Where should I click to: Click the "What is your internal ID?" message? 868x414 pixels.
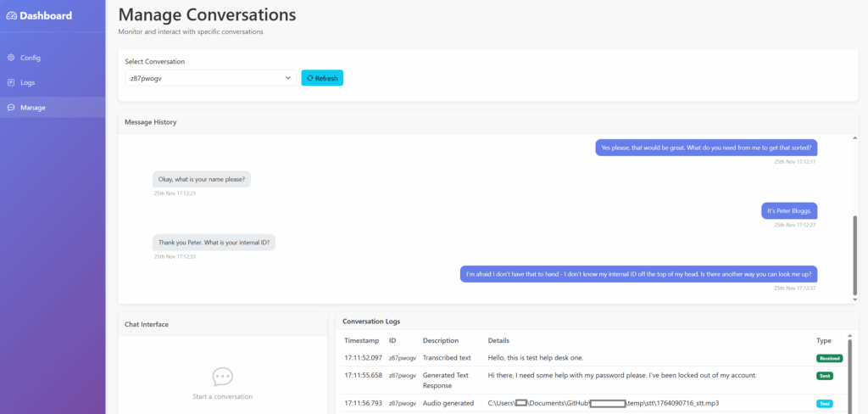pos(214,242)
